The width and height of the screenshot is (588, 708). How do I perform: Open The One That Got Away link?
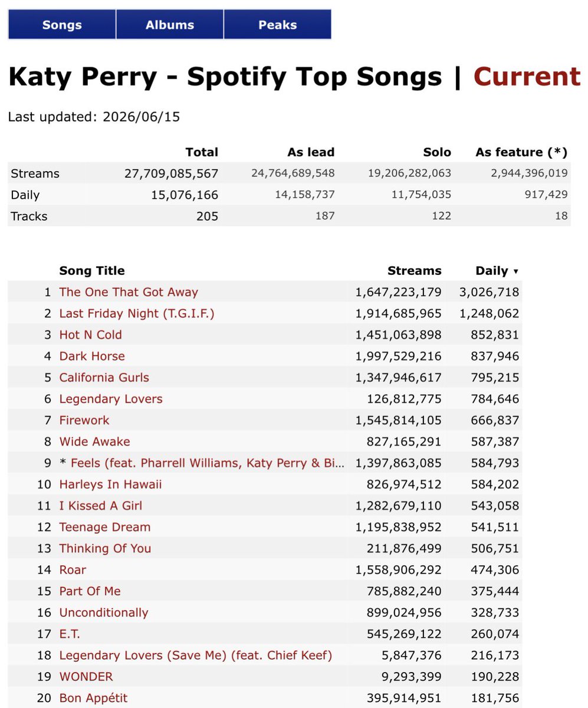coord(129,292)
